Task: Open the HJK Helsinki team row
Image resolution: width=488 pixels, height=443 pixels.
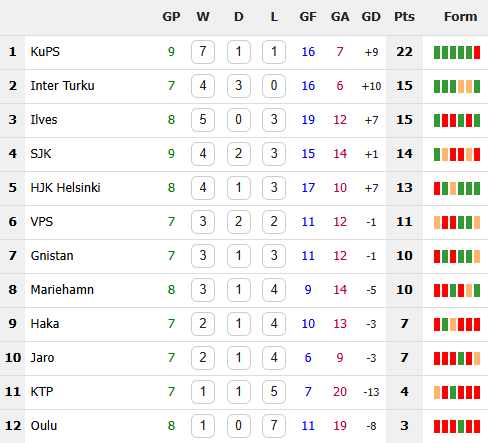Action: point(244,188)
